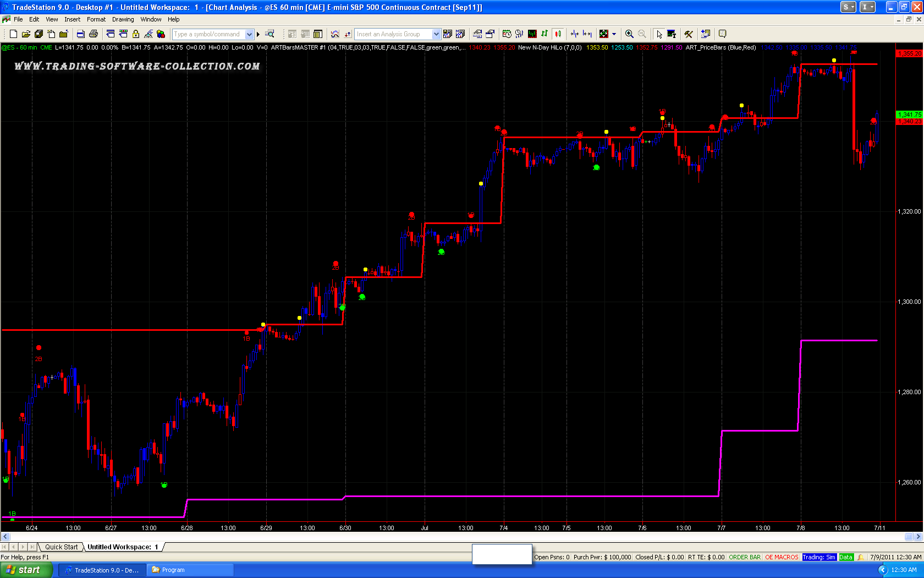Click the Zoom In magnifier icon
The height and width of the screenshot is (578, 924).
click(x=629, y=34)
